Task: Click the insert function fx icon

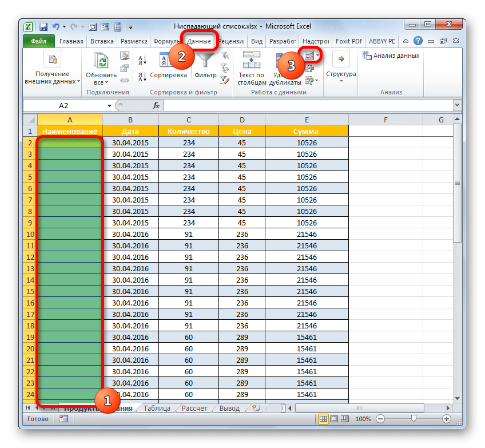Action: click(156, 105)
